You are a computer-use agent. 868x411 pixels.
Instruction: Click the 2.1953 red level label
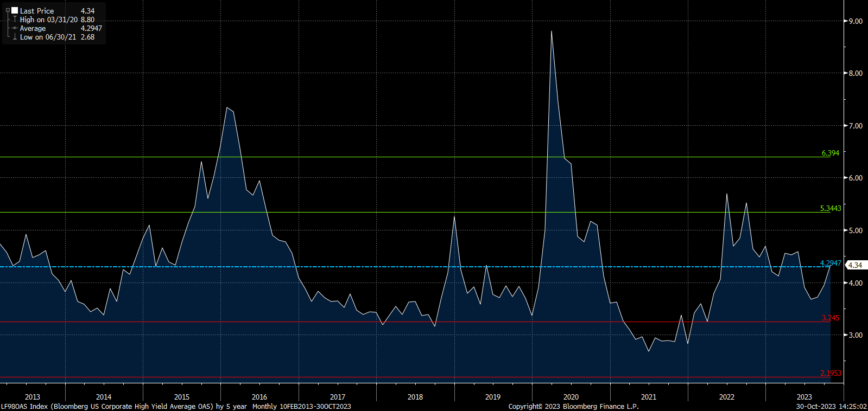830,373
